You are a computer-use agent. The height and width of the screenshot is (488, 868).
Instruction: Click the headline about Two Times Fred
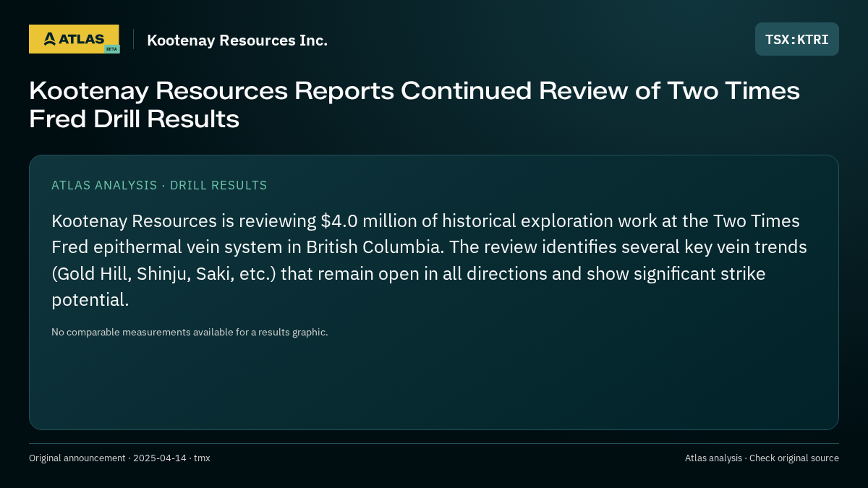click(414, 105)
